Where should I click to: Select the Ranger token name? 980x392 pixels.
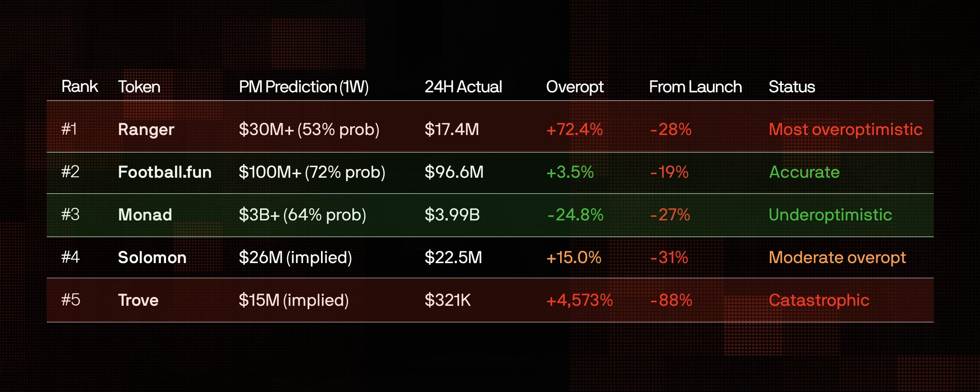pyautogui.click(x=146, y=129)
